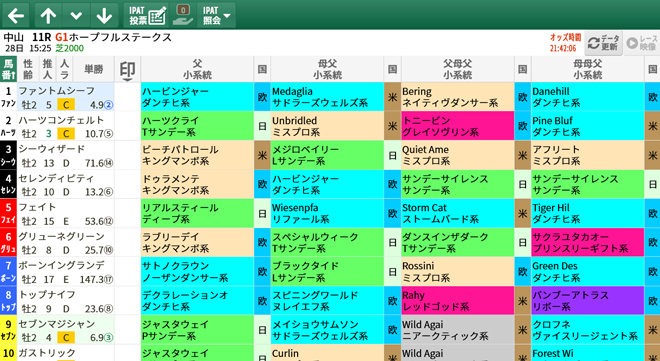Open horse ハーツコンチェルト
This screenshot has width=660, height=361.
pos(61,120)
